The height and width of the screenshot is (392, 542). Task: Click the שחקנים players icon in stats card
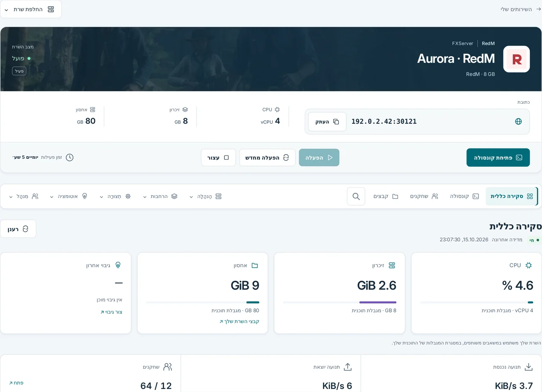click(x=168, y=367)
